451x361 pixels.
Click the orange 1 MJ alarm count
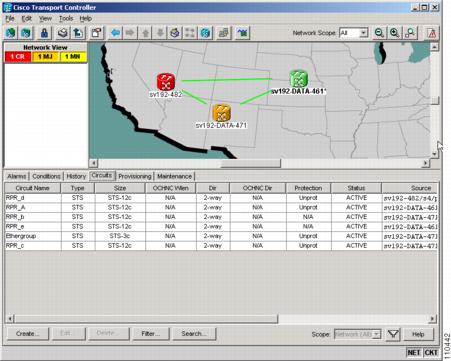tap(45, 56)
